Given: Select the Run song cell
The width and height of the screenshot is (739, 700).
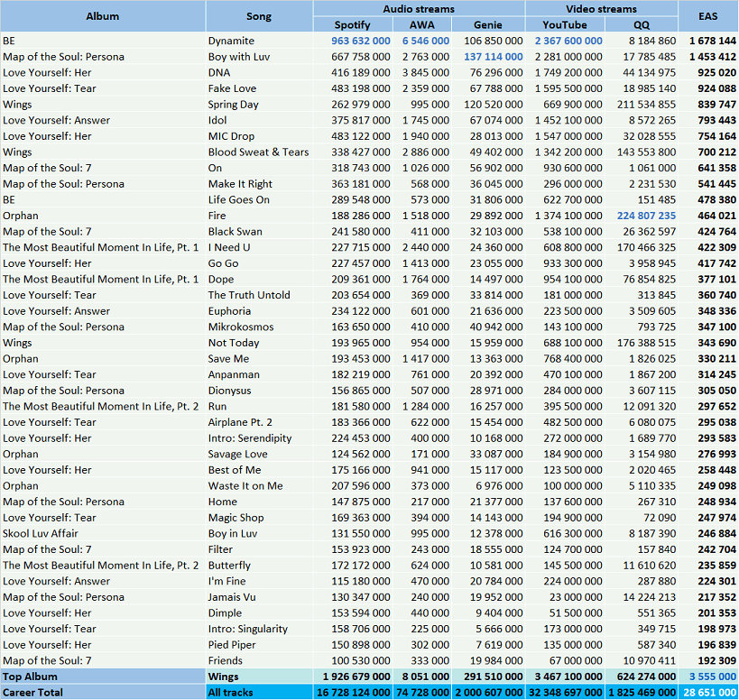Looking at the screenshot, I should point(259,406).
